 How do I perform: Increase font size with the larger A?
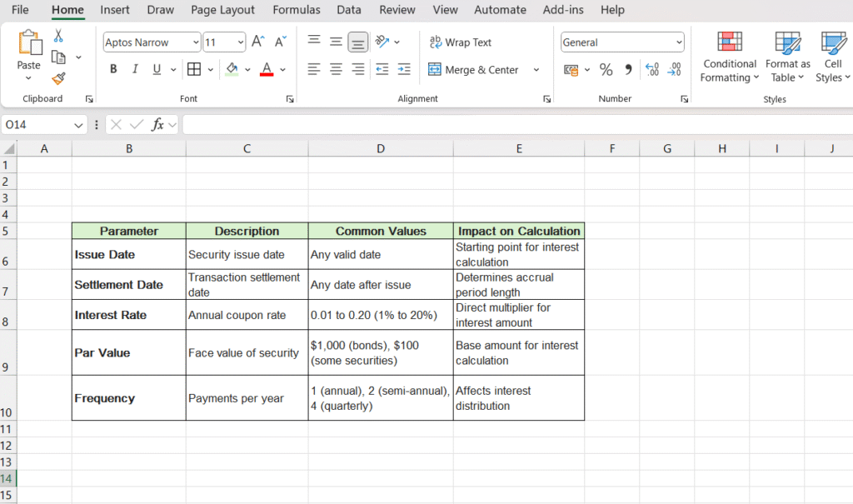click(x=258, y=42)
